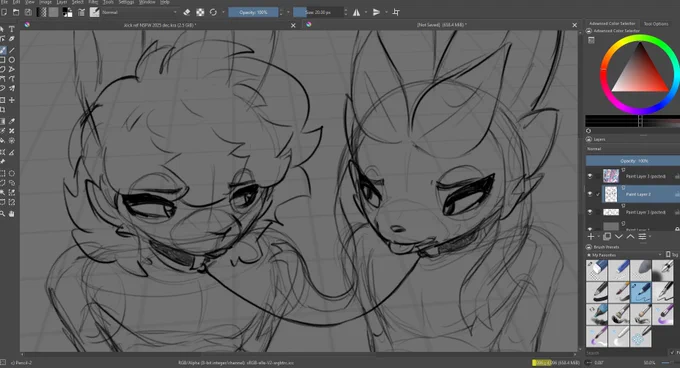This screenshot has width=680, height=368.
Task: Switch to the .kra document tab
Action: click(x=160, y=25)
